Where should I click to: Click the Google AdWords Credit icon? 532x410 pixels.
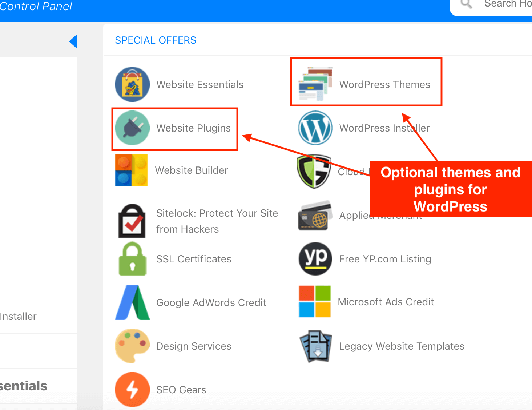132,302
